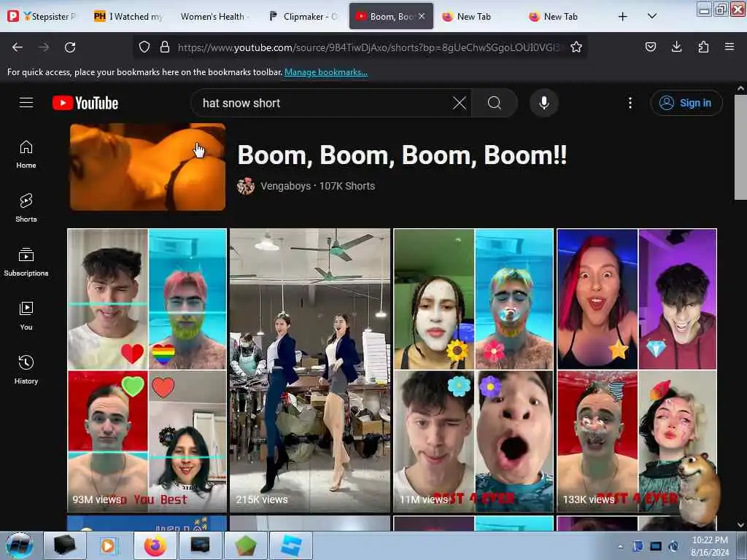
Task: Open the Pocket save icon
Action: 650,47
